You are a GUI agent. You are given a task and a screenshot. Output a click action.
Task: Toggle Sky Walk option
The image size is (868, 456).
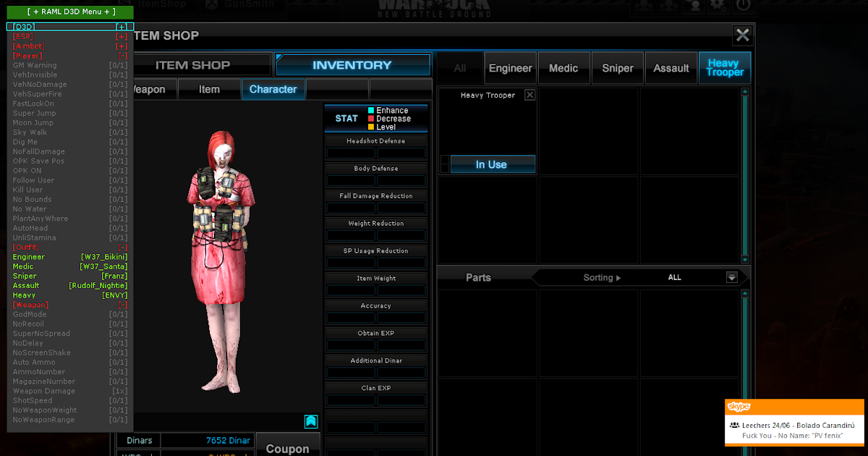tap(70, 132)
